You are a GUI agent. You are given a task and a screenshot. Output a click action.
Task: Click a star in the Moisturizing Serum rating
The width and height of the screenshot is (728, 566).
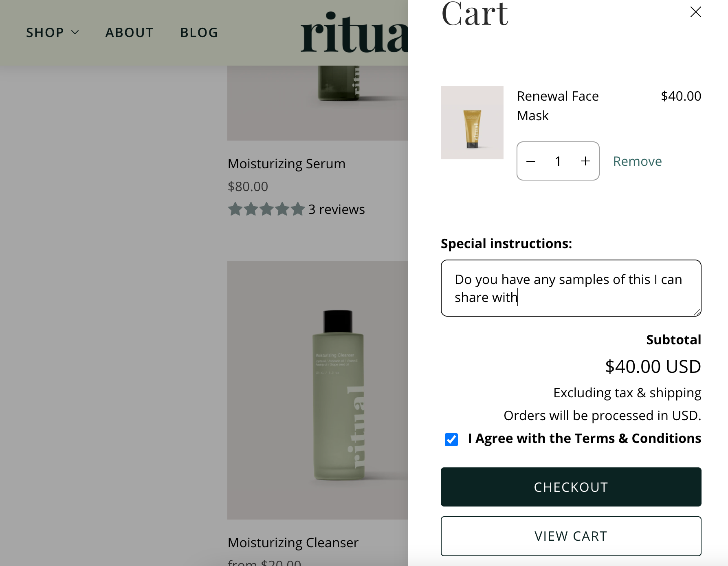pos(266,209)
